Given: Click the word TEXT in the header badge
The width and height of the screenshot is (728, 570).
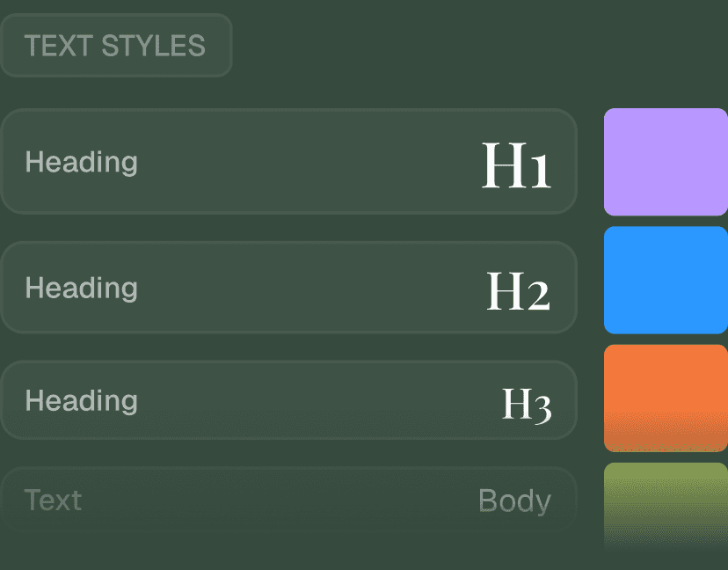Looking at the screenshot, I should coord(59,46).
